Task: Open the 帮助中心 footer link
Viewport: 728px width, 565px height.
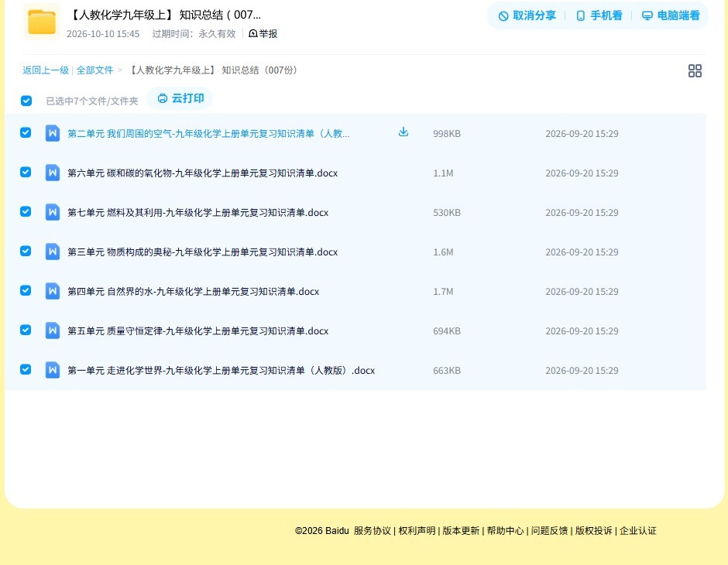Action: 505,531
